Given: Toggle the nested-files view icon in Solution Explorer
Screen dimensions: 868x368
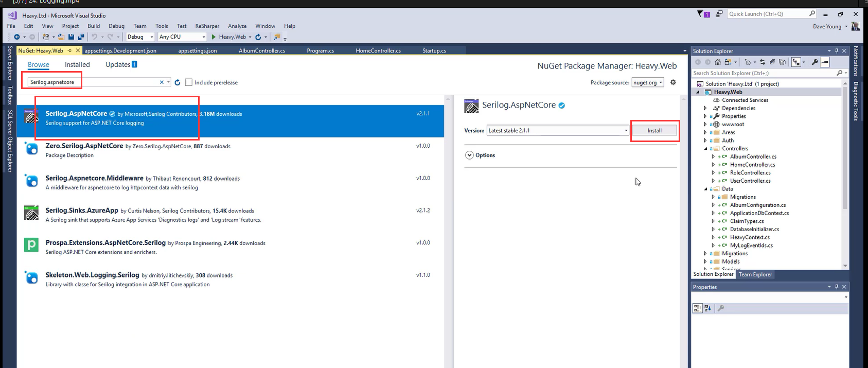Looking at the screenshot, I should coord(796,62).
